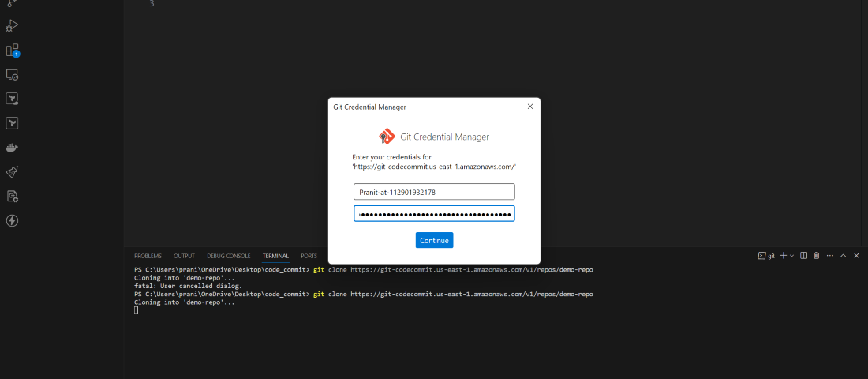Switch to the Debug Console tab
This screenshot has height=379, width=868.
coord(229,256)
